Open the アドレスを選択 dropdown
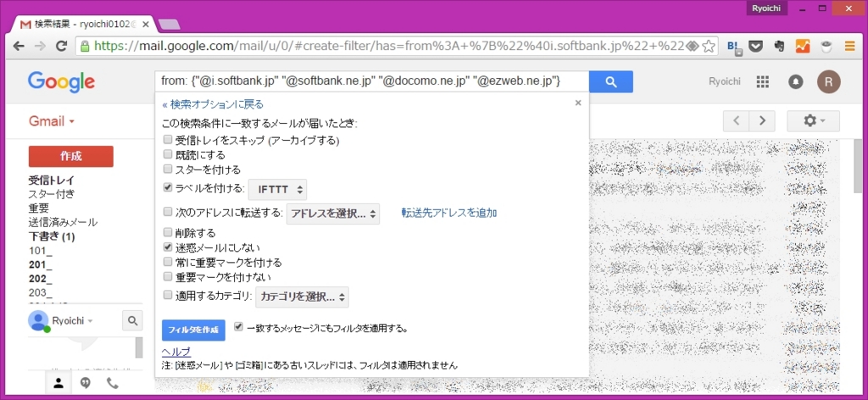 click(333, 214)
